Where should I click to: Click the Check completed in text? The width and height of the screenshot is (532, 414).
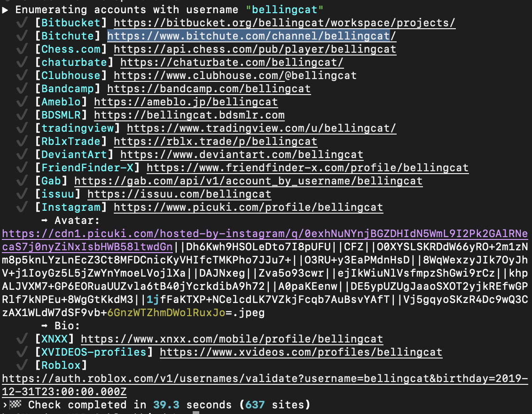(87, 405)
